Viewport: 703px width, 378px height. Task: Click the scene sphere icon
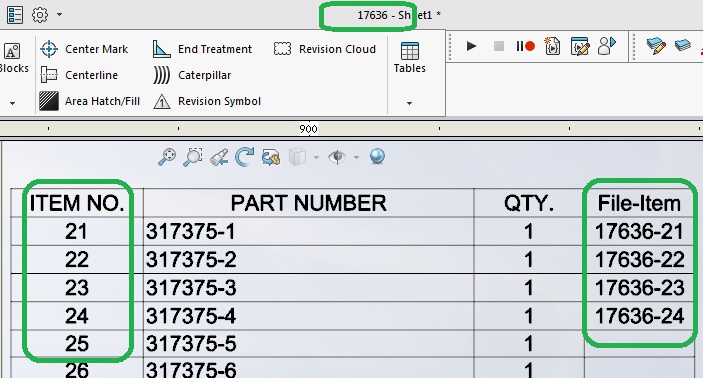pos(377,156)
